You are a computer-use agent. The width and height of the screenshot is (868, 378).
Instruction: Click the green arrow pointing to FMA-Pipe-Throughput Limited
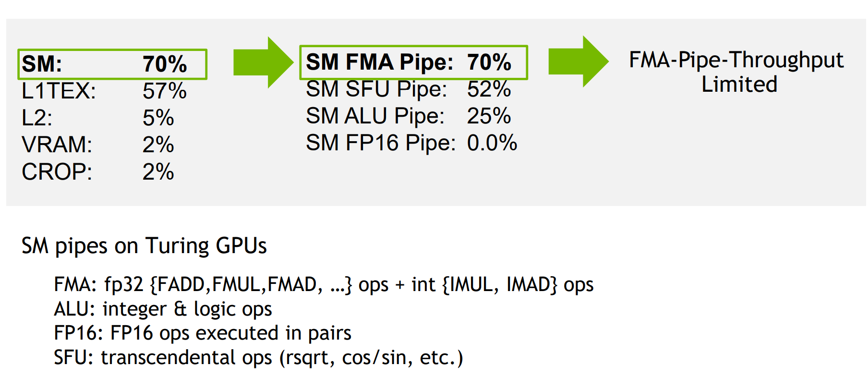click(x=578, y=61)
